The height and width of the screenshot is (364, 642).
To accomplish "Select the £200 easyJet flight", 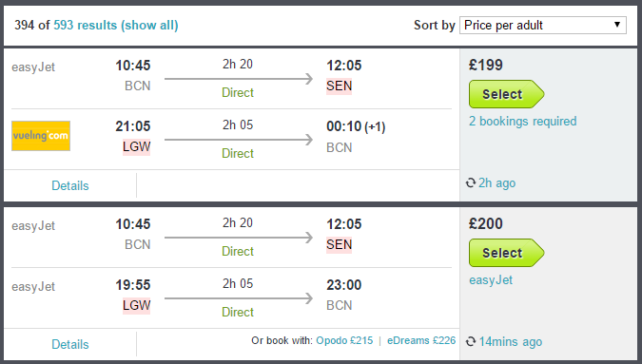I will [507, 253].
